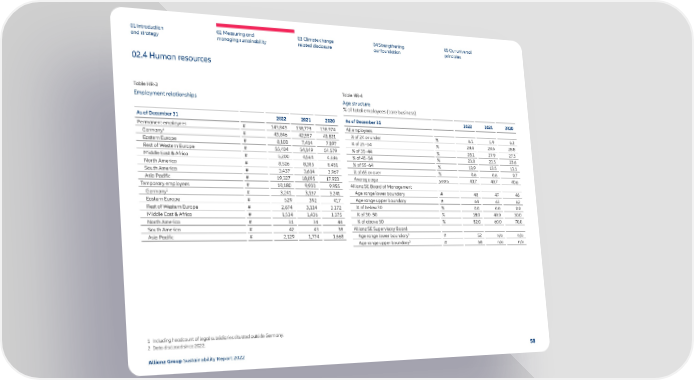Click the 02.4 Human resources heading
Screen dimensions: 694x380
click(x=171, y=57)
